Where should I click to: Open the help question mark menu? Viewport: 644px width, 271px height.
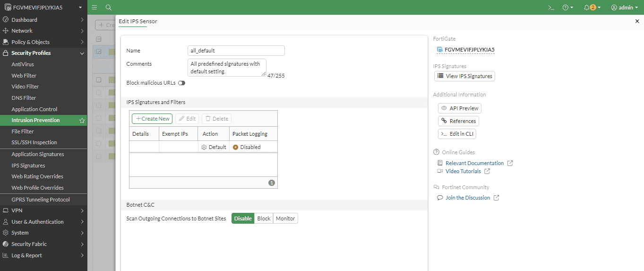[x=567, y=7]
